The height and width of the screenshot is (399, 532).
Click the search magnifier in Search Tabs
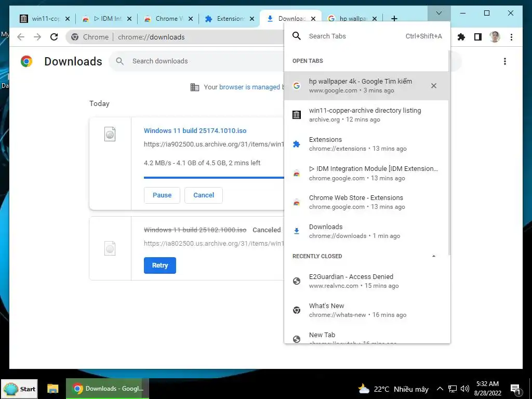[x=297, y=36]
